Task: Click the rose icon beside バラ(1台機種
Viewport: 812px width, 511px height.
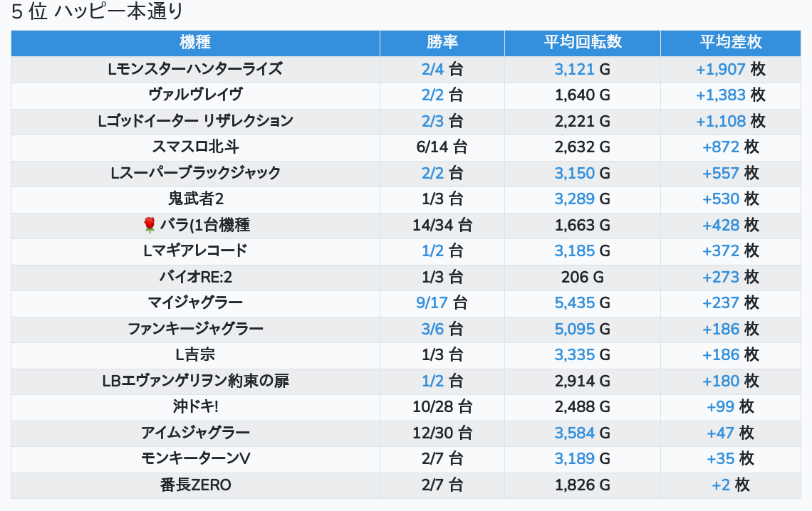Action: 149,225
